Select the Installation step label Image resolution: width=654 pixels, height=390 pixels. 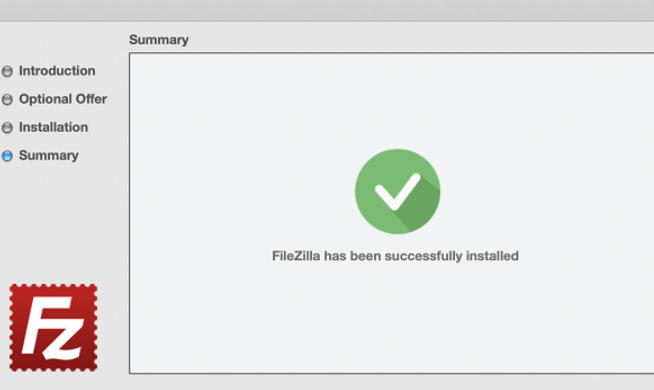point(53,127)
